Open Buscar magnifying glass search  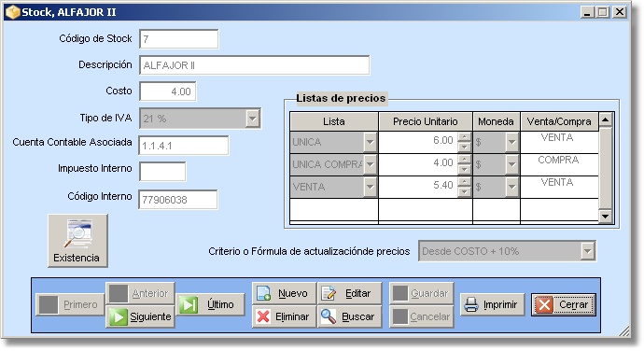coord(349,316)
